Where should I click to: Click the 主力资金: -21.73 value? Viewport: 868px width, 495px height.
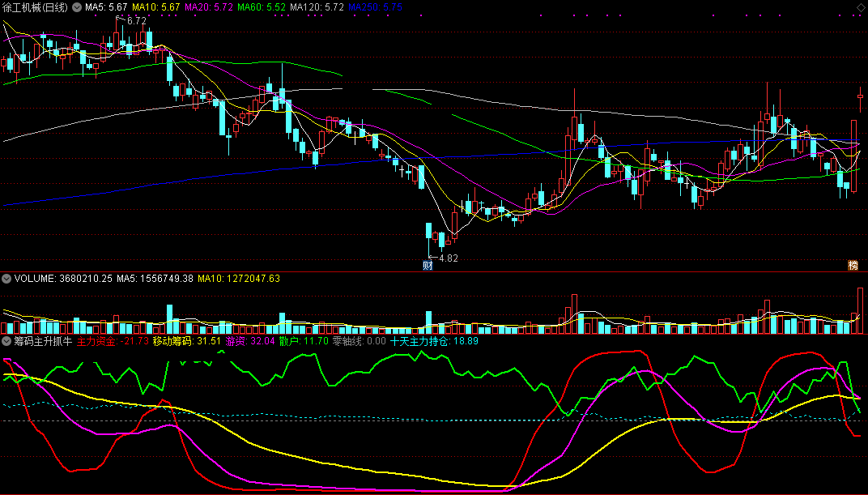[113, 341]
